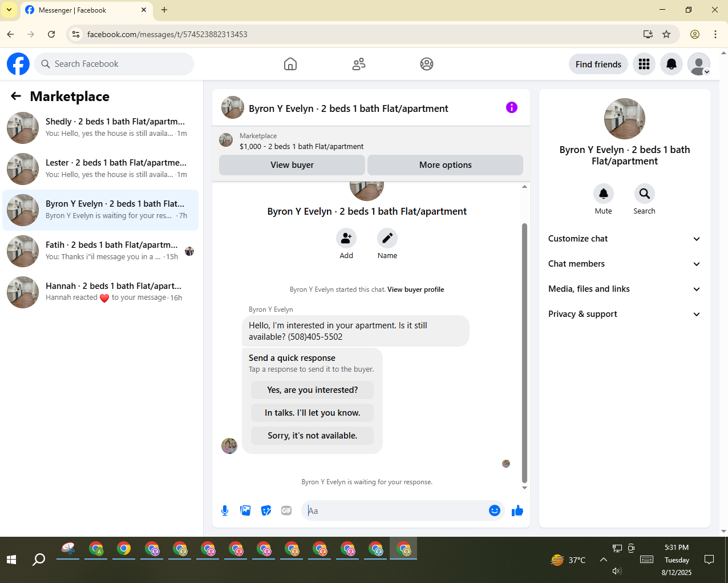
Task: Open the apartment photo in right panel
Action: (625, 119)
